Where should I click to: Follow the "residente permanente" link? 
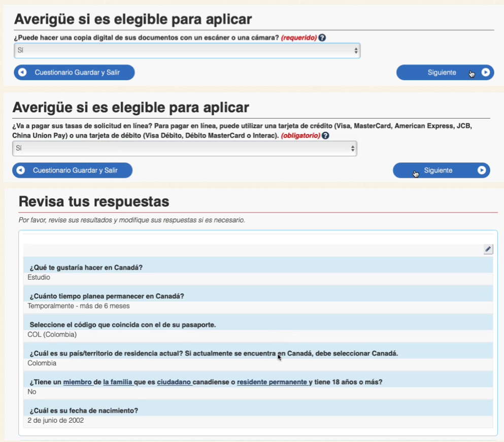click(x=272, y=382)
